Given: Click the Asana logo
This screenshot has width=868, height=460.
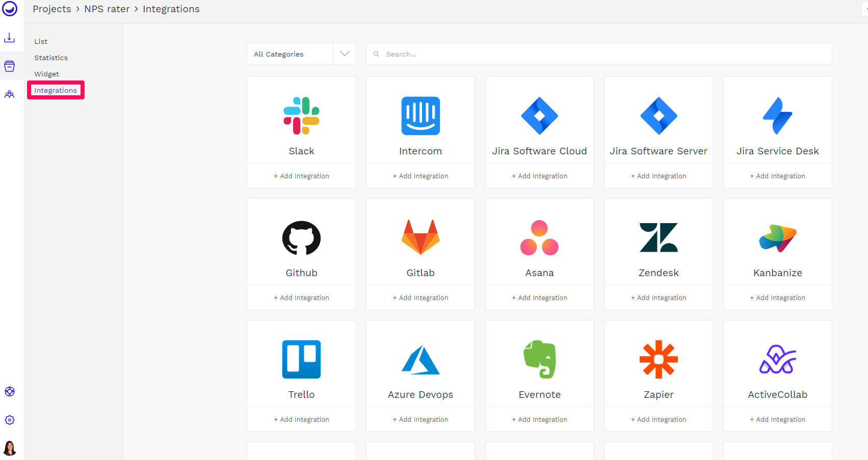Looking at the screenshot, I should coord(539,237).
